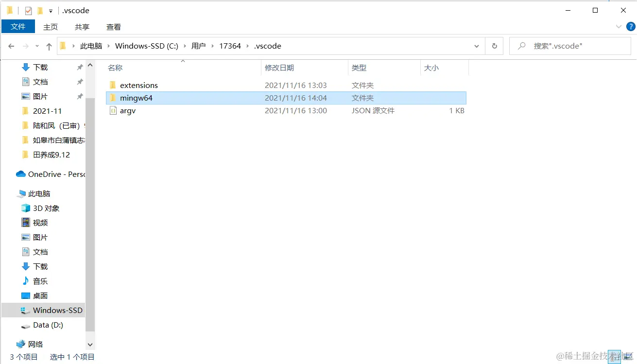Select the argv JSON source file
This screenshot has height=364, width=637.
pos(128,110)
